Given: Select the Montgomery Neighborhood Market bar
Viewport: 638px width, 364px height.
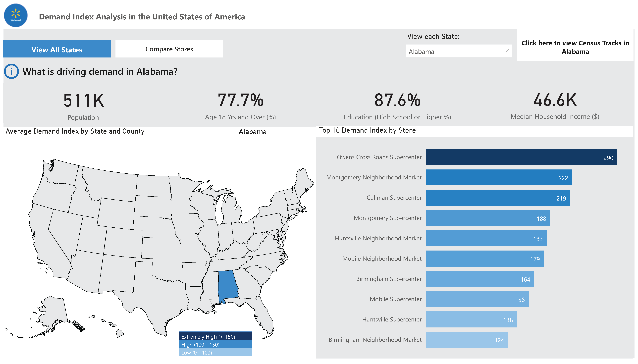Looking at the screenshot, I should pos(499,177).
